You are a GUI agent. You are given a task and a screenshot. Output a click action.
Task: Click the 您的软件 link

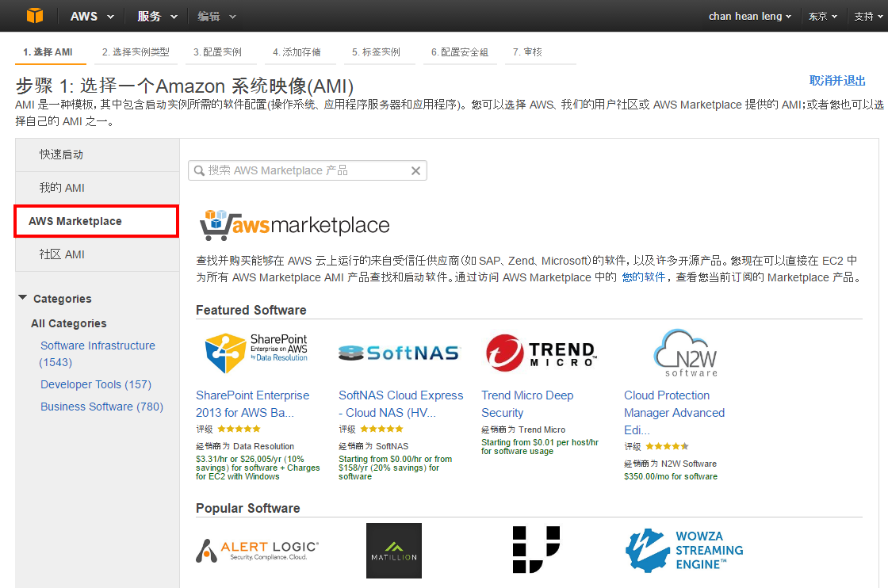[643, 277]
